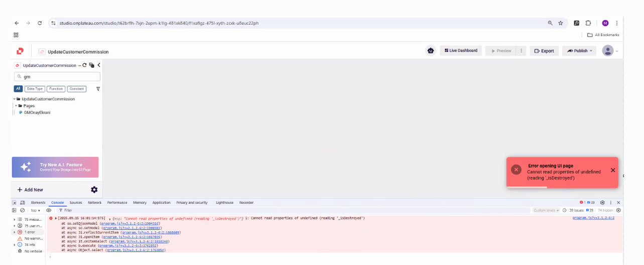Collapse the Pages folder in tree
This screenshot has width=644, height=265.
[16, 106]
